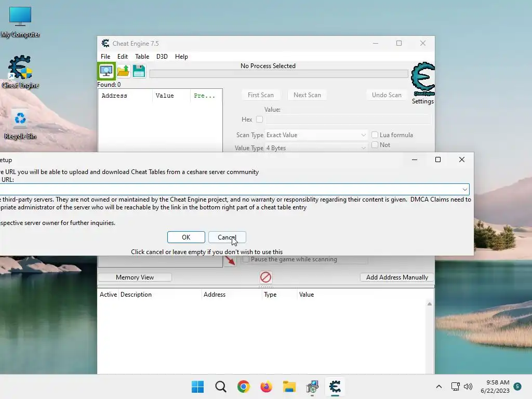Open the File menu
Screen dimensions: 532x399
(x=105, y=57)
